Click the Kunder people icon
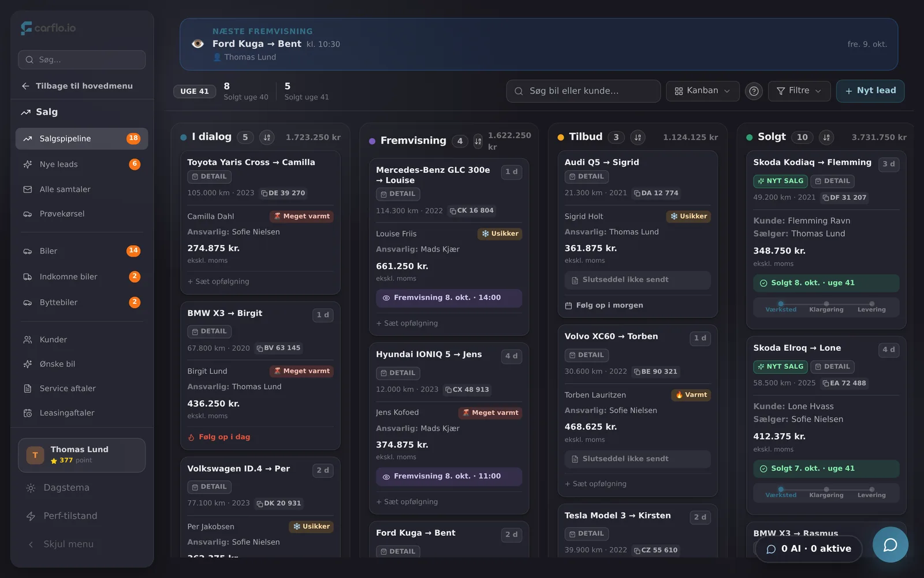 point(27,339)
